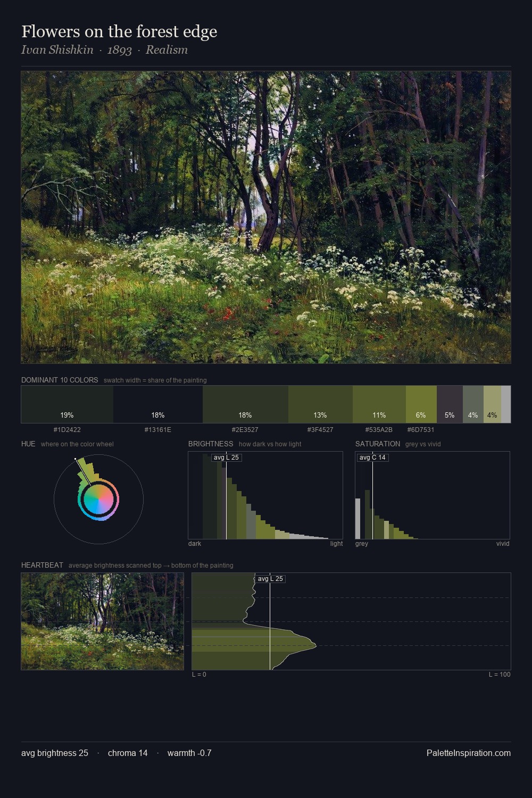Click the 'SATURATION' section heading
The height and width of the screenshot is (798, 532).
[378, 444]
